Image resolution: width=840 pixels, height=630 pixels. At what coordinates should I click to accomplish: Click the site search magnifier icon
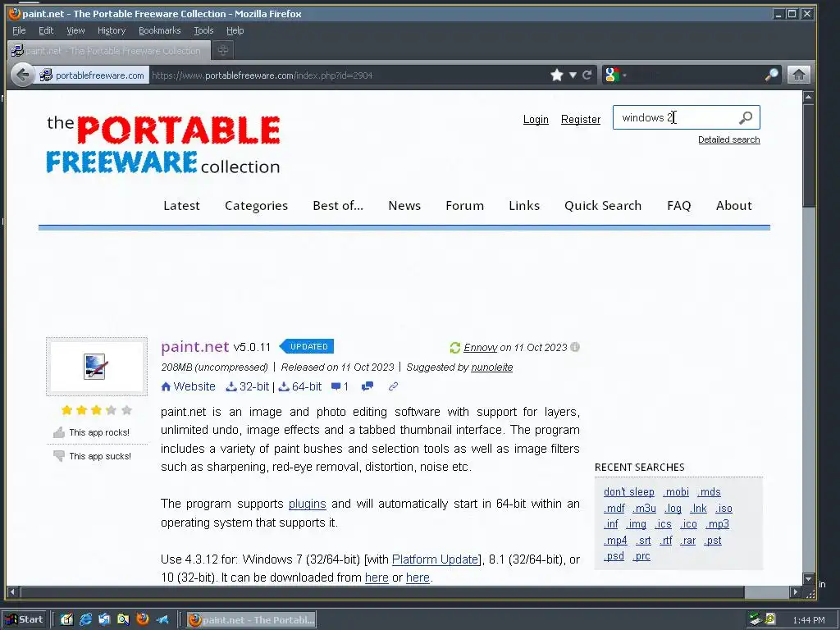(746, 118)
